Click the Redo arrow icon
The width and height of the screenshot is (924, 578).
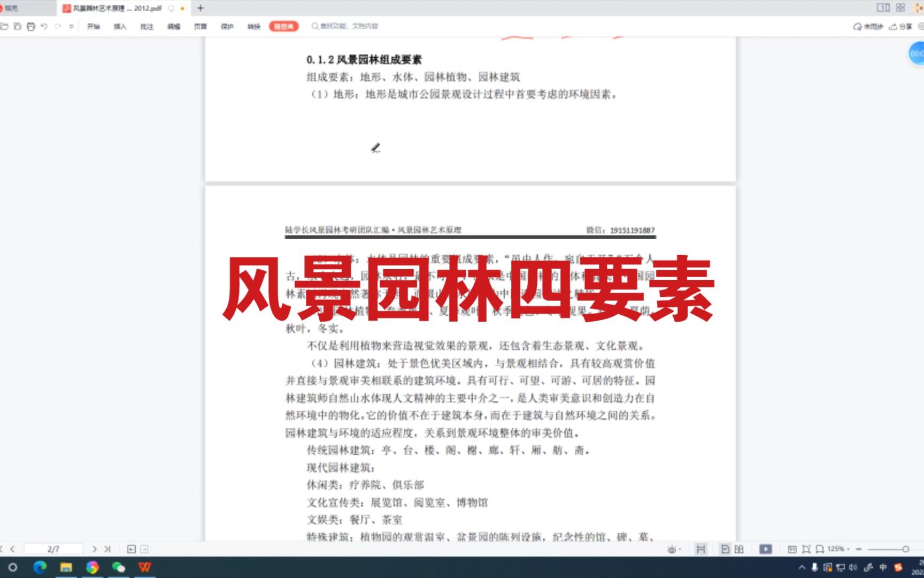57,26
